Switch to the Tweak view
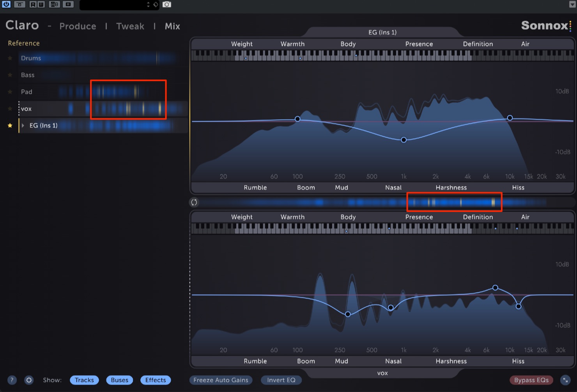 [130, 26]
